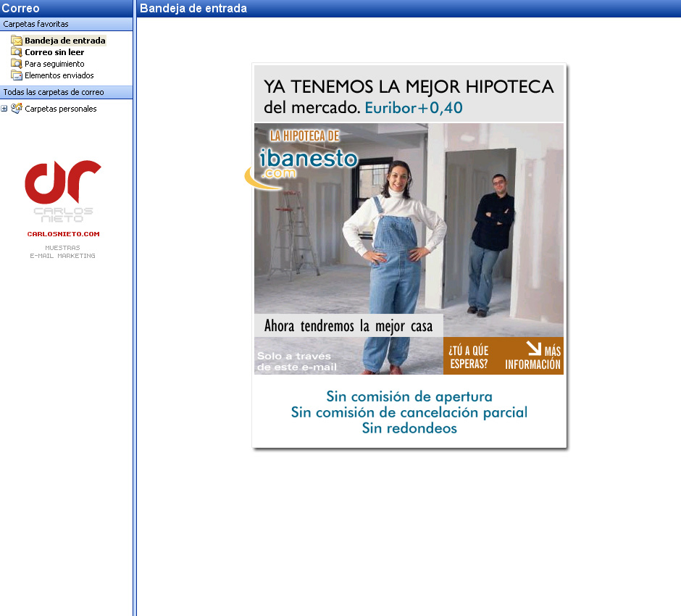This screenshot has height=616, width=681.
Task: Click the search-folder icon beside Correo sin leer
Action: 17,52
